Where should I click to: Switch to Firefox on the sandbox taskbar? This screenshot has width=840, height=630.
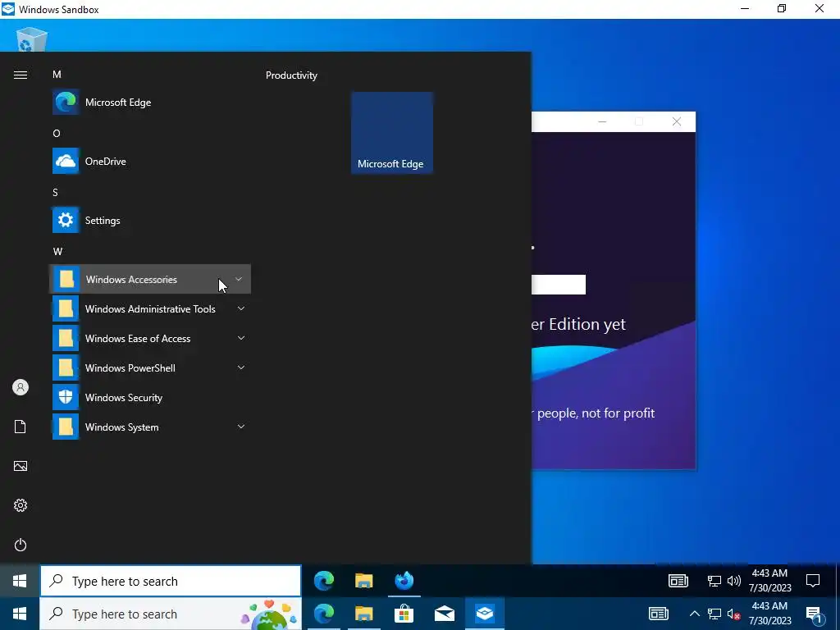404,581
